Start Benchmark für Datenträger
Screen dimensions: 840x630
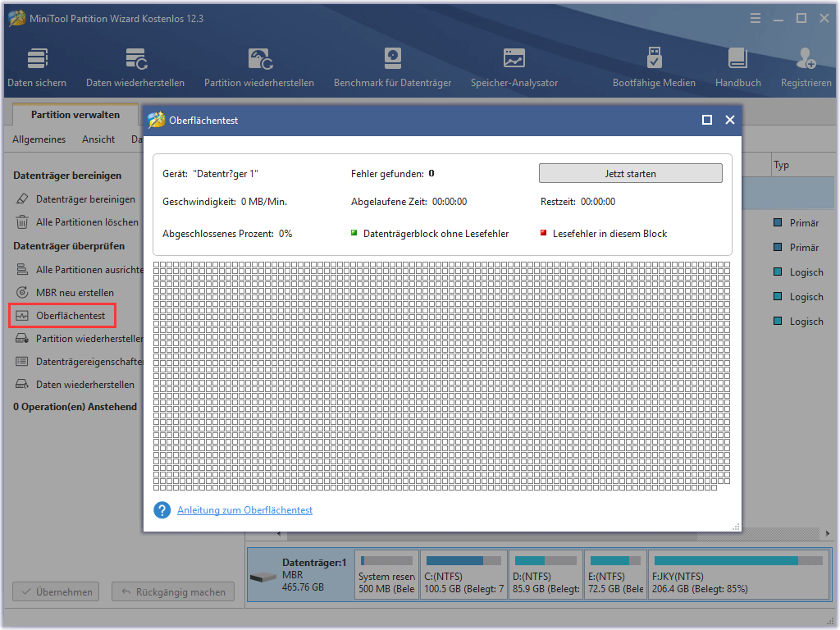(x=392, y=67)
